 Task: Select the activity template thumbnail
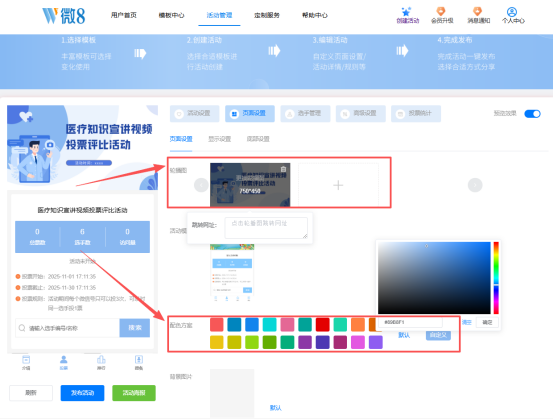[x=232, y=272]
